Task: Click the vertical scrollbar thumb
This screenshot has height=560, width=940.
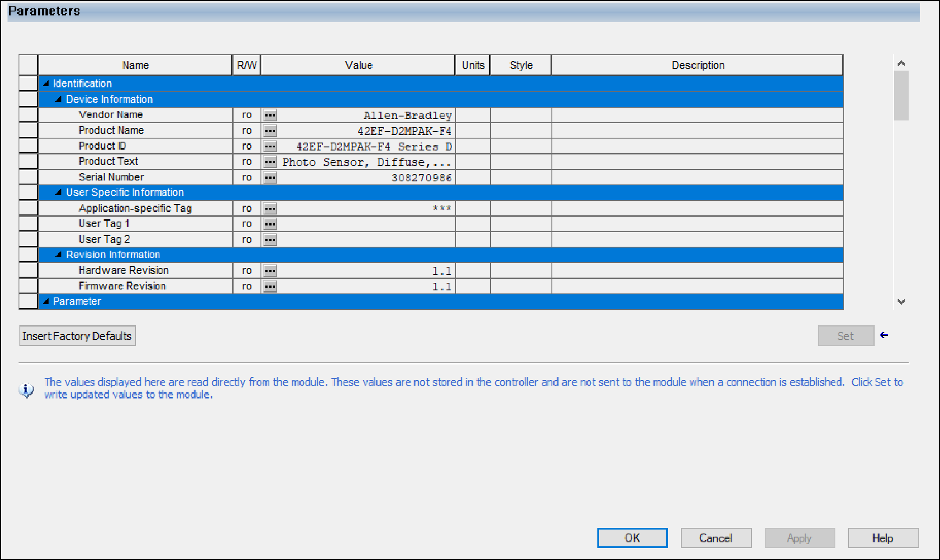Action: (x=901, y=95)
